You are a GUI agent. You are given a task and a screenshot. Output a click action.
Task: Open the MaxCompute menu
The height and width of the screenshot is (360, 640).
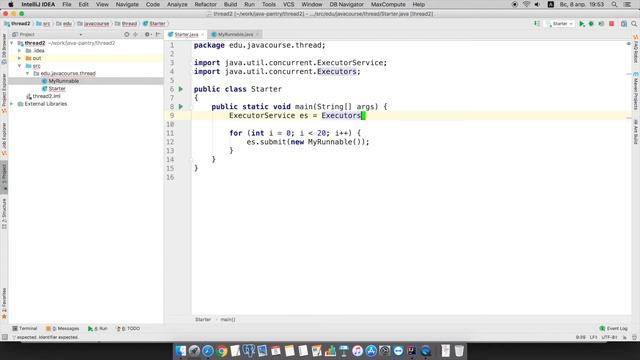point(388,4)
